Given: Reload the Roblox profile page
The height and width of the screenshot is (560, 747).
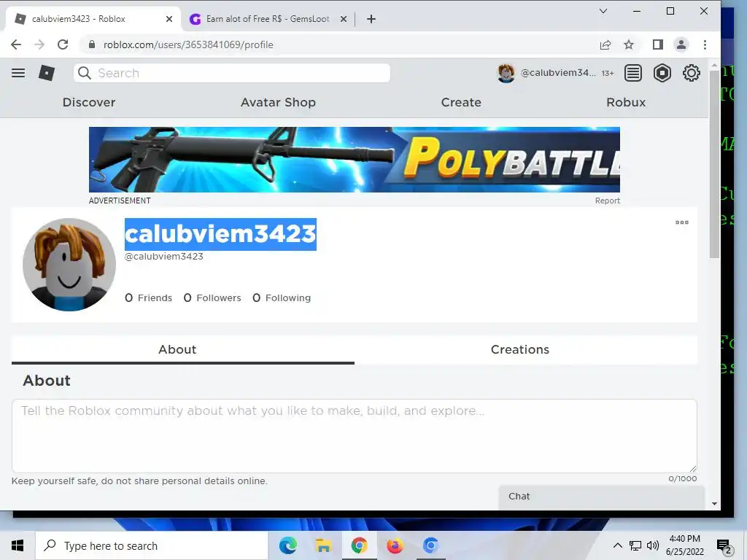Looking at the screenshot, I should point(63,44).
